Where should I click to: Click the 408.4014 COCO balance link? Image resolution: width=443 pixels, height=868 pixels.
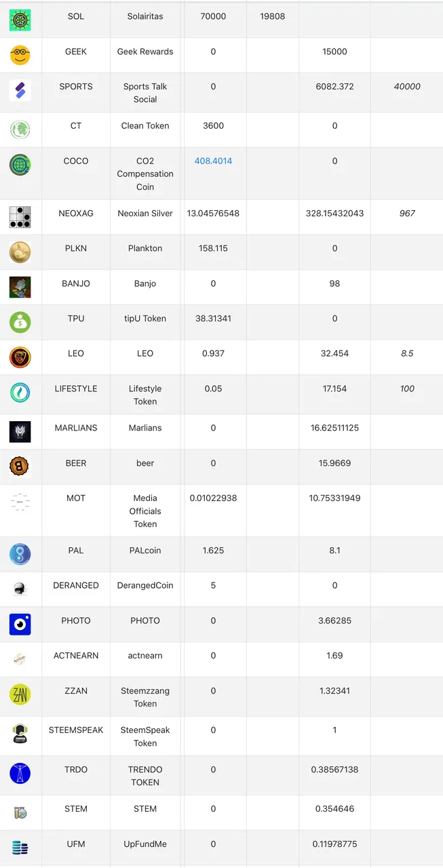pos(213,161)
